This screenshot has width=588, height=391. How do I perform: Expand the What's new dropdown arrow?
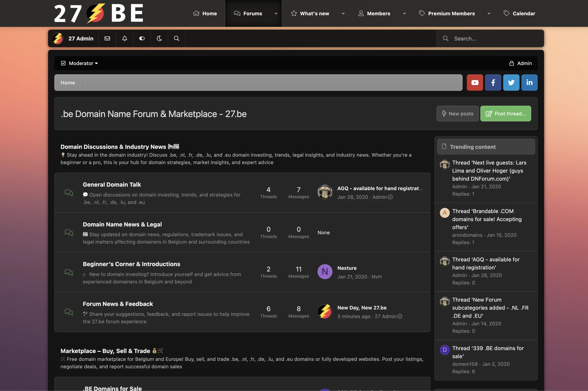(x=343, y=14)
